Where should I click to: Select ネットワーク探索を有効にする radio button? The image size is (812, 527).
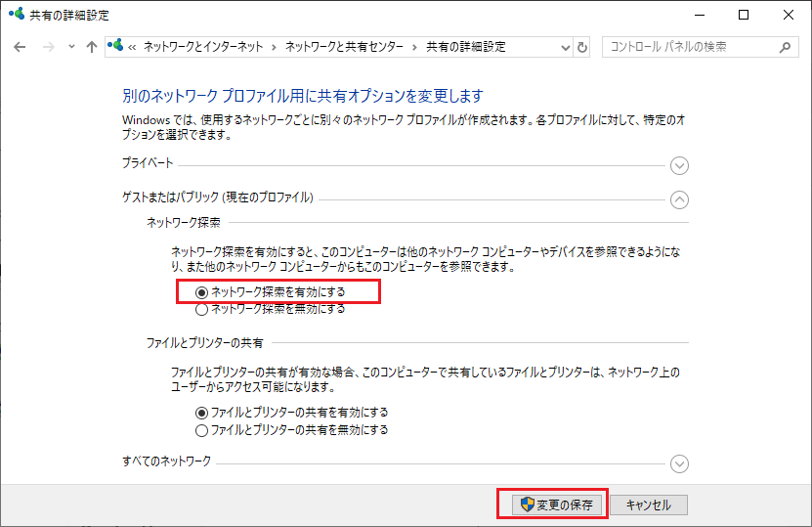[202, 291]
